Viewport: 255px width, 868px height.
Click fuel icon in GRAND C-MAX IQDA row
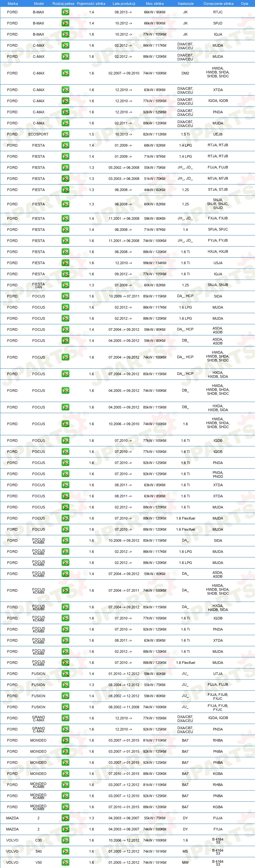coord(65,718)
